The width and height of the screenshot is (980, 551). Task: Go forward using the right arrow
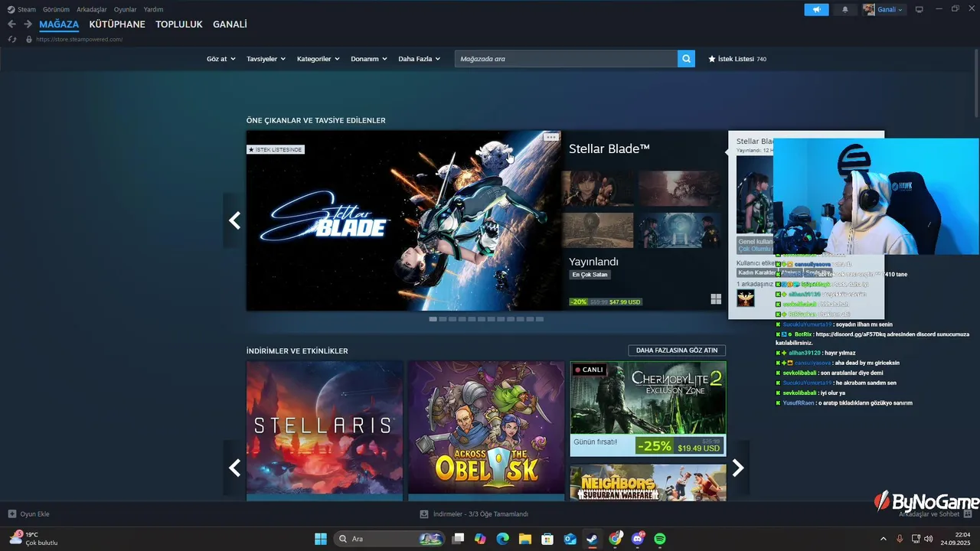(x=28, y=24)
